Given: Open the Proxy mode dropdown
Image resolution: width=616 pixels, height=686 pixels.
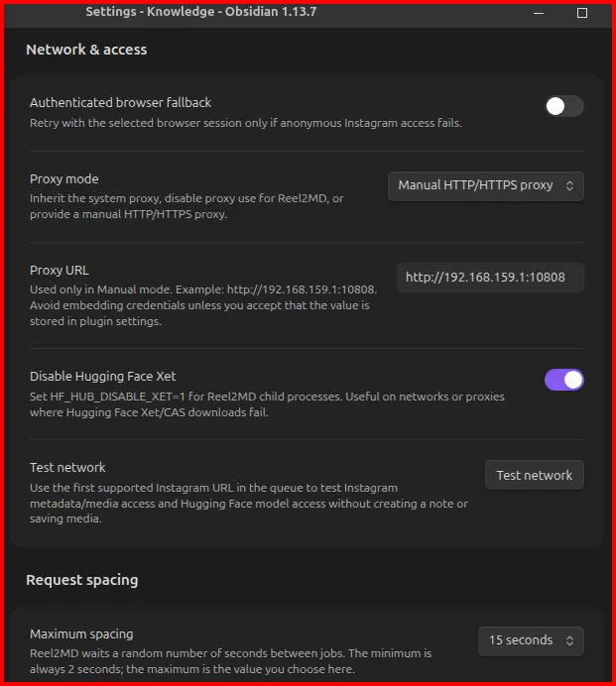Looking at the screenshot, I should (x=486, y=186).
